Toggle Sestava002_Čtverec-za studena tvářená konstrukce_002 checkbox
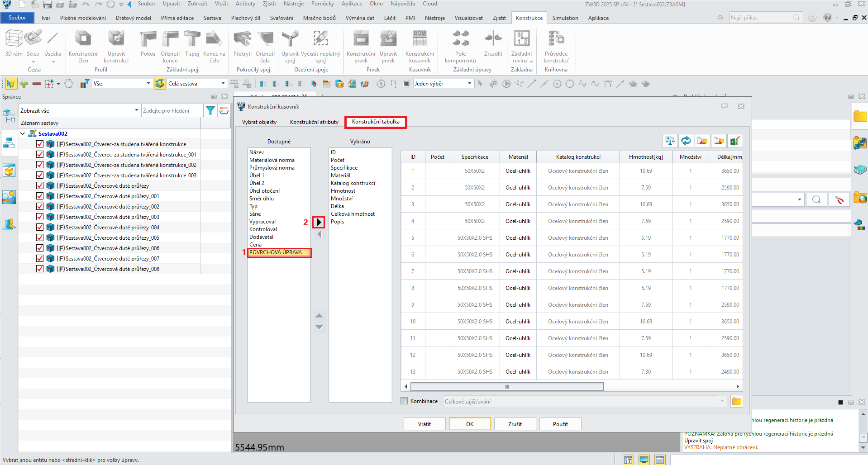The height and width of the screenshot is (465, 868). click(40, 165)
